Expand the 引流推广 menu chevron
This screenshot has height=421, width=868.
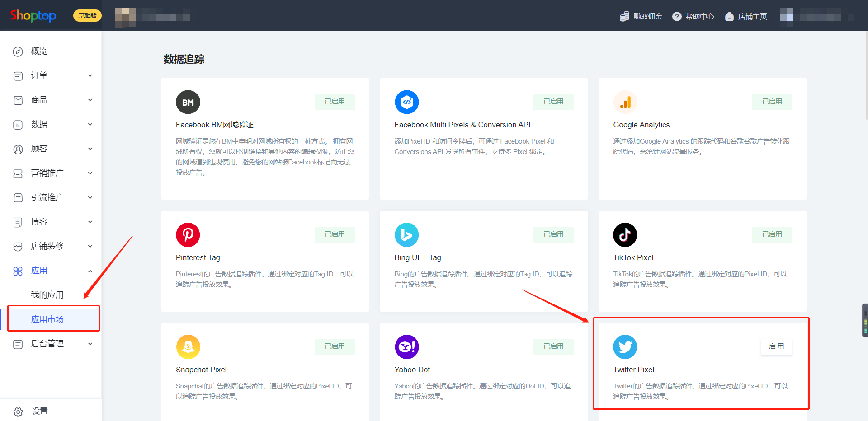(x=90, y=198)
